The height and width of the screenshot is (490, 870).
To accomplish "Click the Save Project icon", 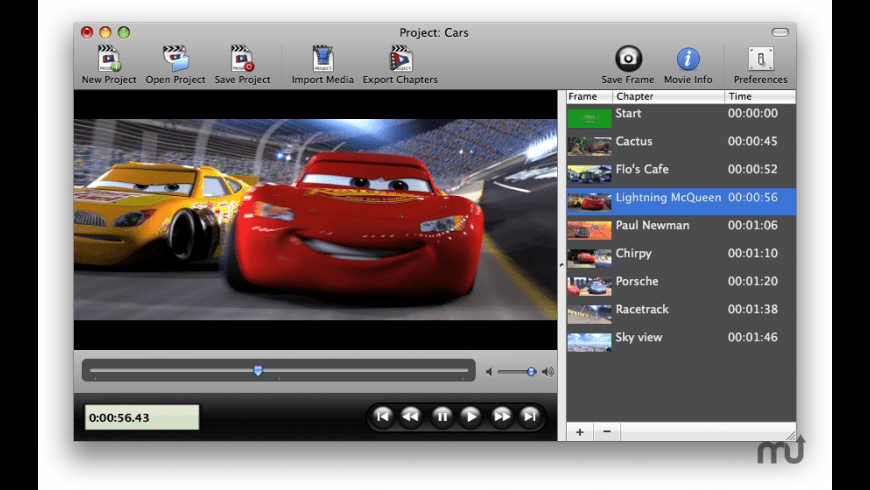I will tap(242, 59).
